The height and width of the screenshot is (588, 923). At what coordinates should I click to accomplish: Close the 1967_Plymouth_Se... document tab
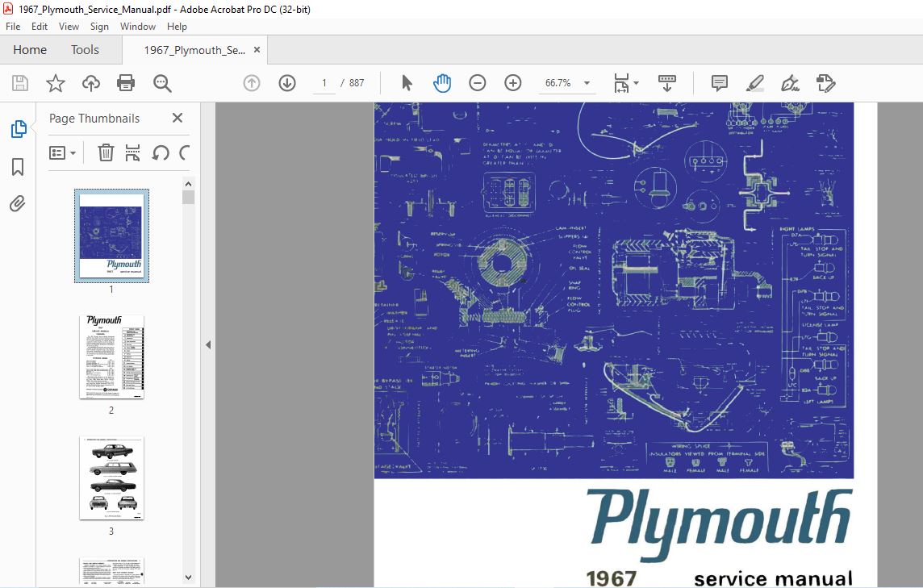coord(257,50)
